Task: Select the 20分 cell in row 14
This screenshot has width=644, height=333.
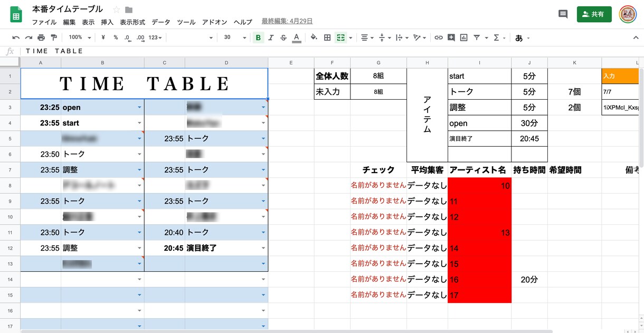Action: pos(529,279)
